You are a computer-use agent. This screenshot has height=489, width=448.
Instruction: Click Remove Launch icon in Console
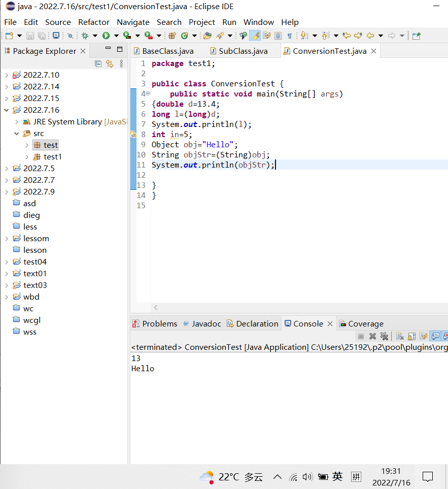click(372, 336)
